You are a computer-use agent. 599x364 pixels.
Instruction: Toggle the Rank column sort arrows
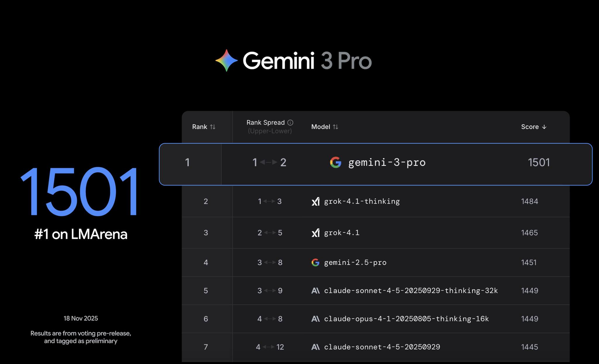coord(213,127)
